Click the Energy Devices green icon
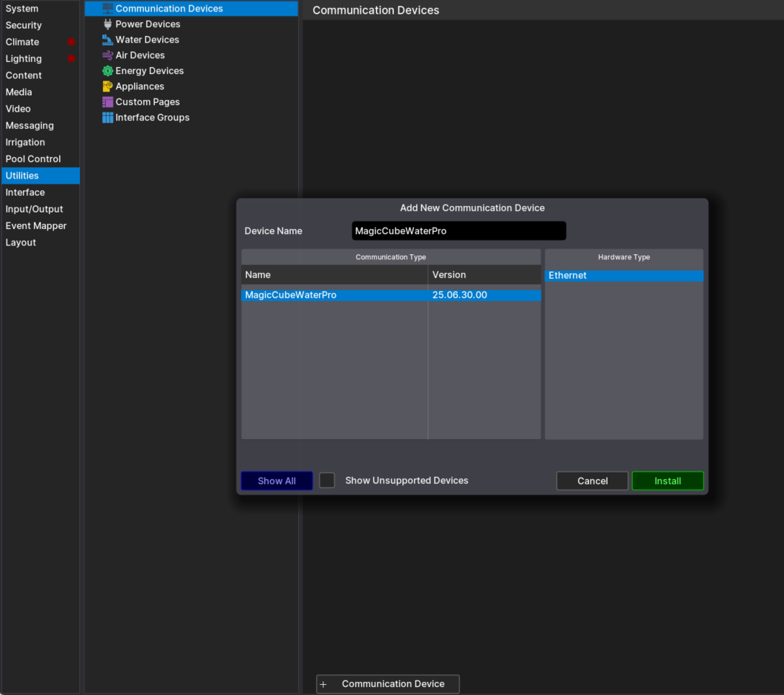The height and width of the screenshot is (695, 784). (107, 71)
